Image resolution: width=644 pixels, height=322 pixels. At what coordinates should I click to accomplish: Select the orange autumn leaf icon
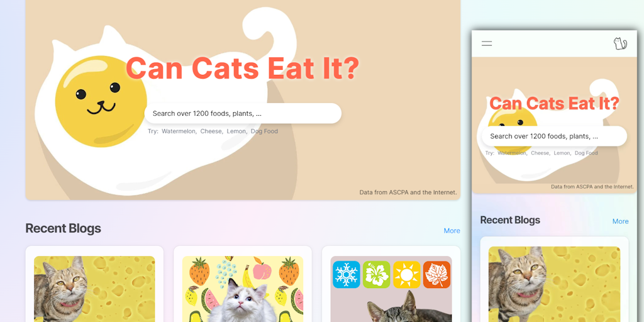(436, 274)
